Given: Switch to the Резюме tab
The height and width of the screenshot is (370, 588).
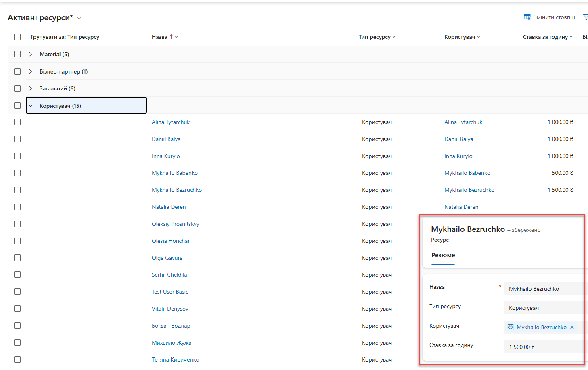Looking at the screenshot, I should coord(443,255).
